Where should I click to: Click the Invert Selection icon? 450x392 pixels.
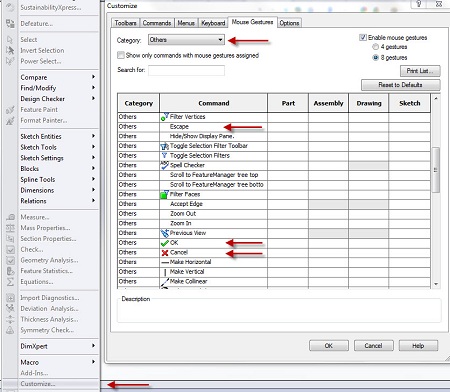click(x=10, y=50)
